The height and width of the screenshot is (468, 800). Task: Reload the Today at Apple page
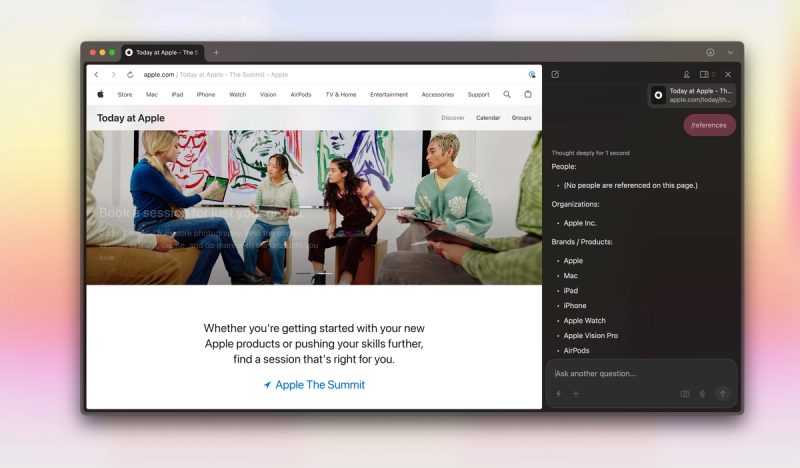pyautogui.click(x=130, y=75)
